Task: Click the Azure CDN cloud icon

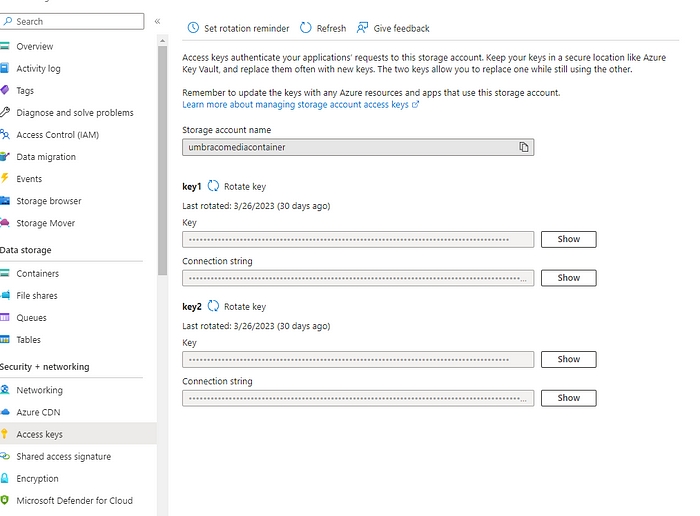Action: click(x=4, y=412)
